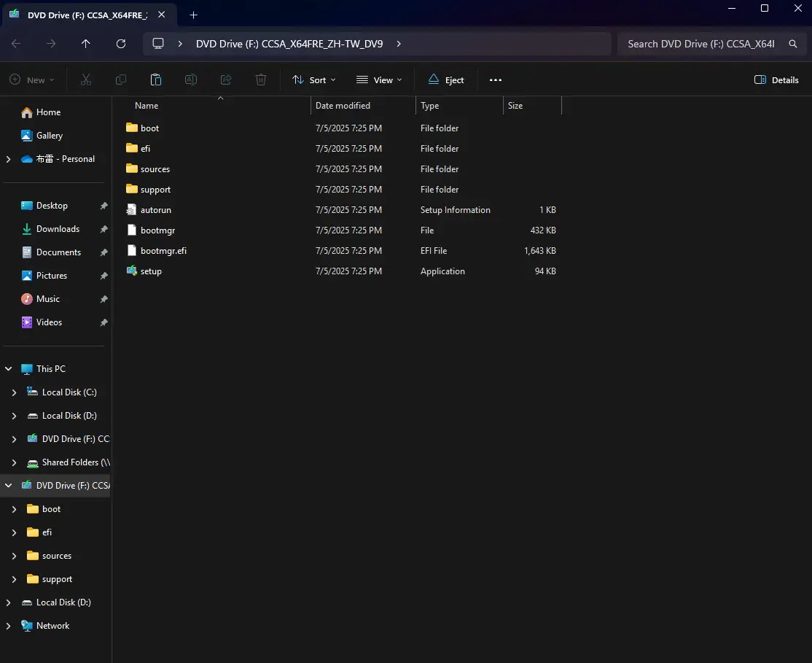Screen dimensions: 812x663
Task: Open the New dropdown menu
Action: tap(31, 80)
